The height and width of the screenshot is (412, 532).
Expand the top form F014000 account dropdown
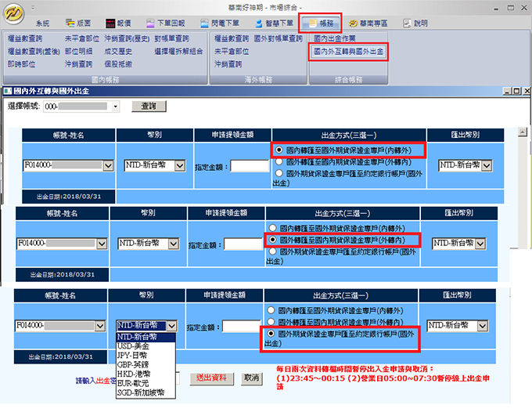point(108,166)
